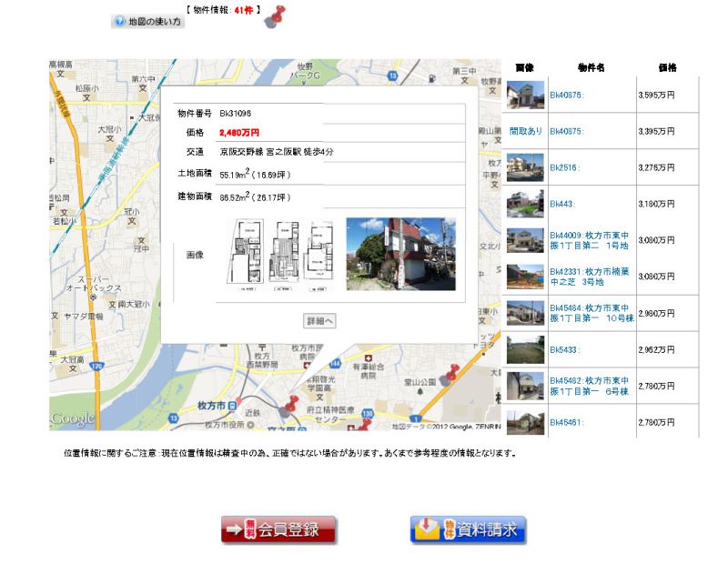The height and width of the screenshot is (574, 728).
Task: Click the thumbnail photo for Bk42331
Action: [x=525, y=277]
